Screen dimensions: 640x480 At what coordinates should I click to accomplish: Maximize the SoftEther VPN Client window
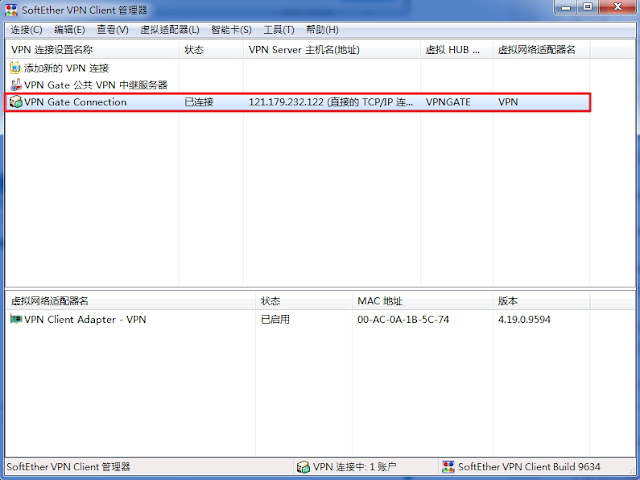point(588,7)
